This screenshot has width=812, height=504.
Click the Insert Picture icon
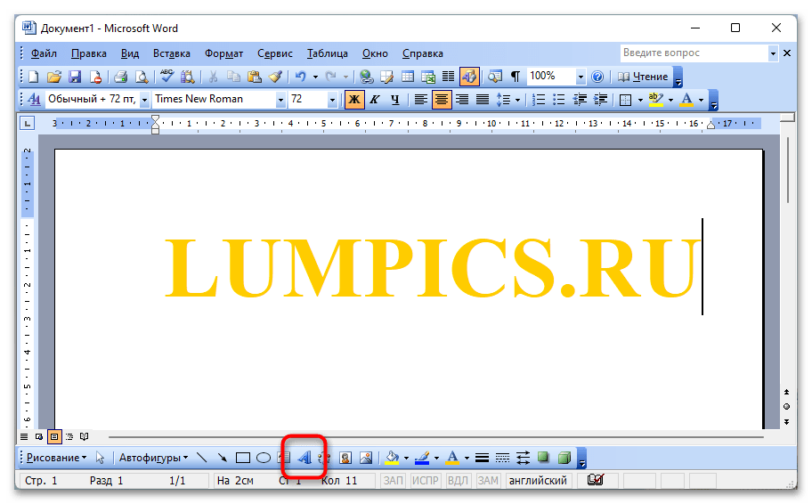365,458
